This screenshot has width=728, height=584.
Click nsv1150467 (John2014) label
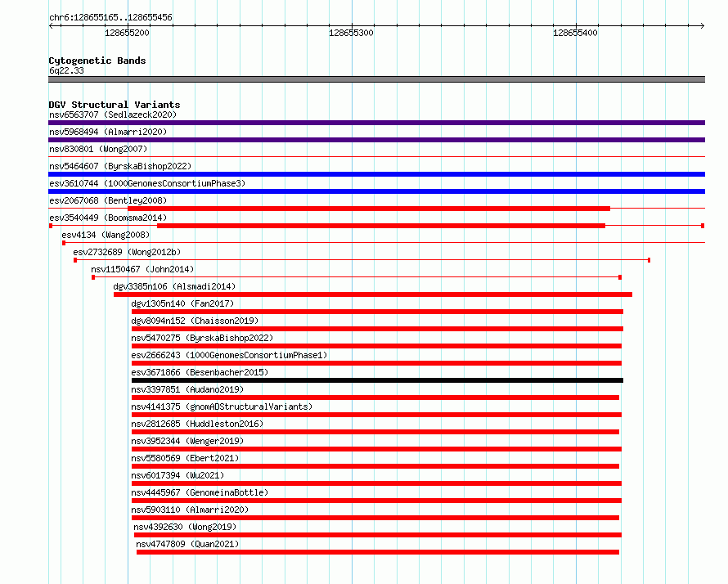[x=142, y=269]
